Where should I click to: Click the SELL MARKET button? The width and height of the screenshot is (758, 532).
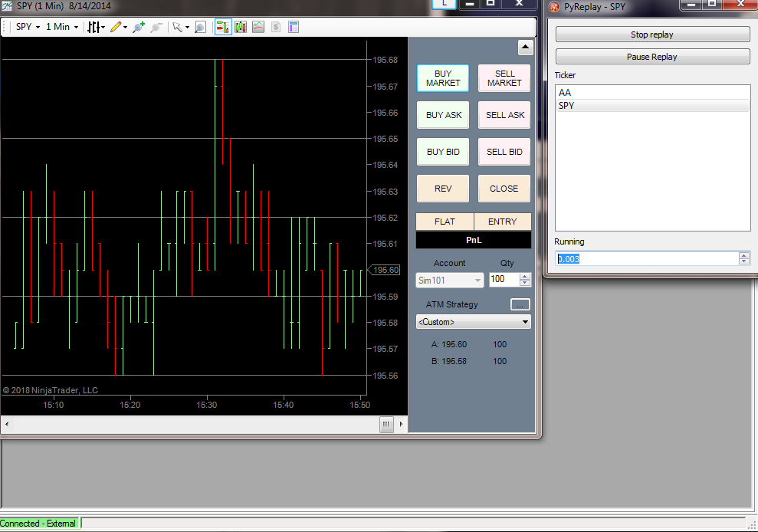click(504, 78)
